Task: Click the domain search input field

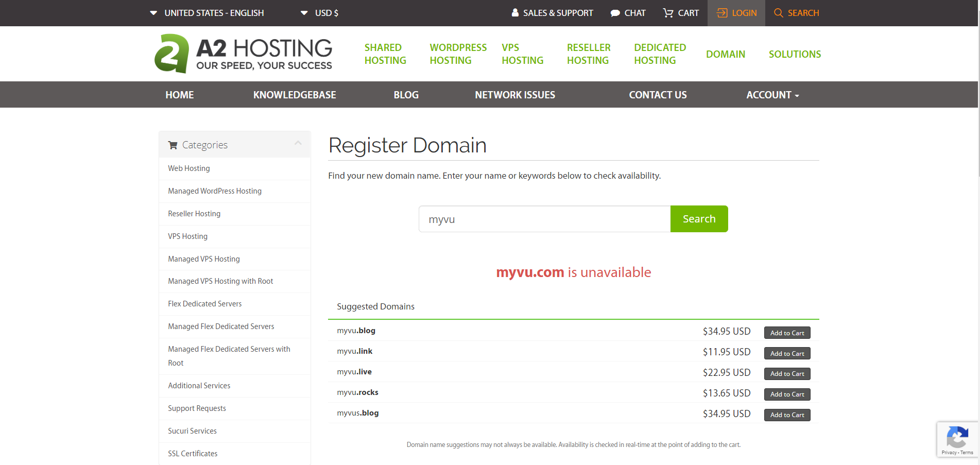Action: (544, 219)
